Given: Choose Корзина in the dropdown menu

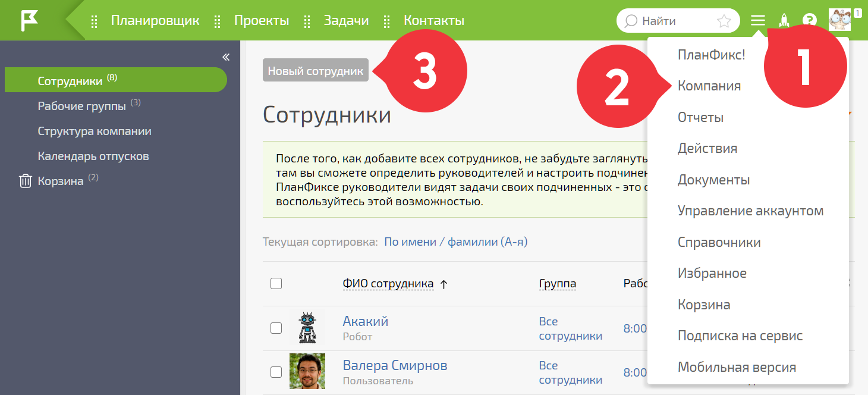Looking at the screenshot, I should 704,305.
